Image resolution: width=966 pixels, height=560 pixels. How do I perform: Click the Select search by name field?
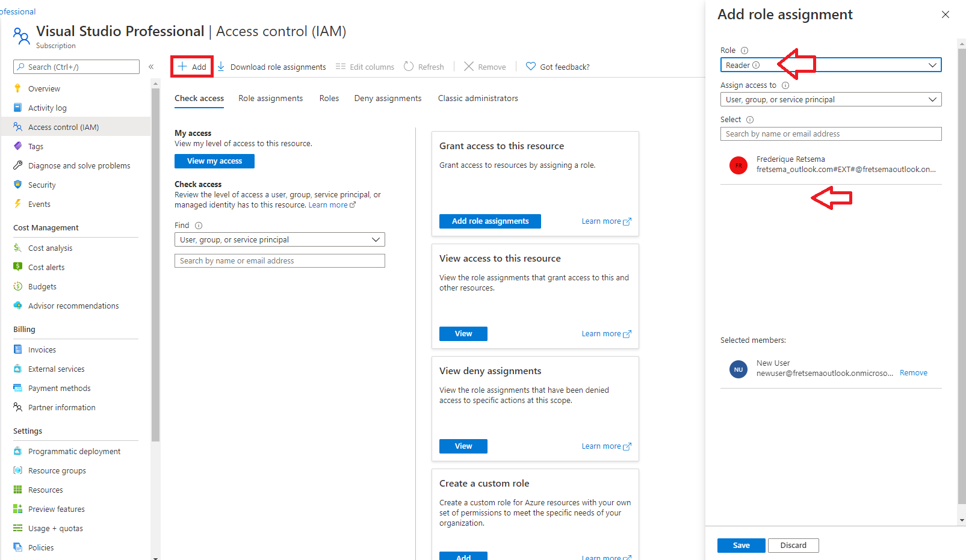(x=831, y=134)
